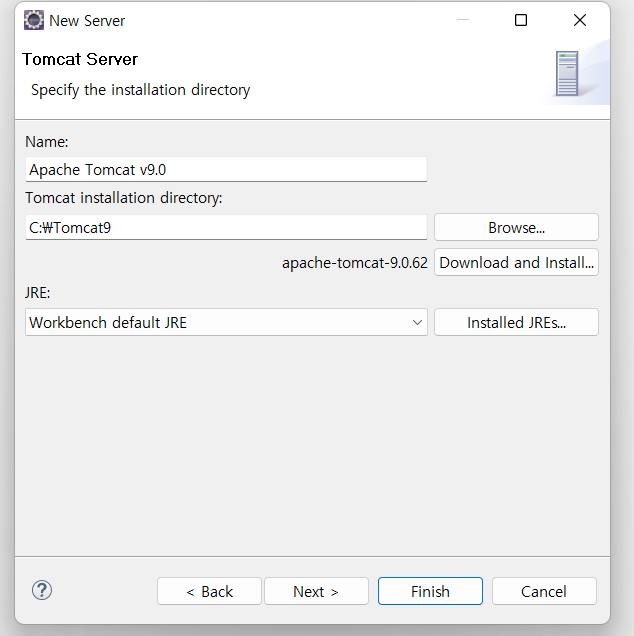The width and height of the screenshot is (634, 636).
Task: Open Installed JREs... settings
Action: (x=516, y=322)
